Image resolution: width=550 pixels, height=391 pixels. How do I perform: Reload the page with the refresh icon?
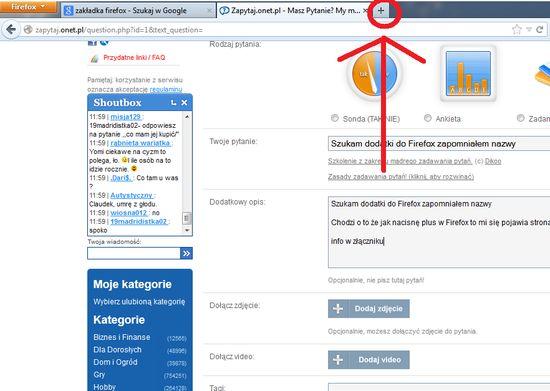click(x=540, y=29)
